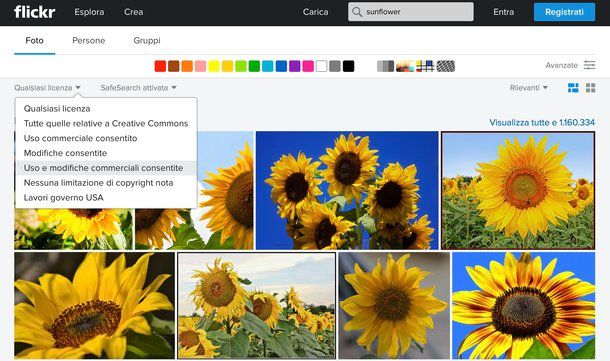This screenshot has width=610, height=361.
Task: Filter by black color swatch
Action: (349, 66)
